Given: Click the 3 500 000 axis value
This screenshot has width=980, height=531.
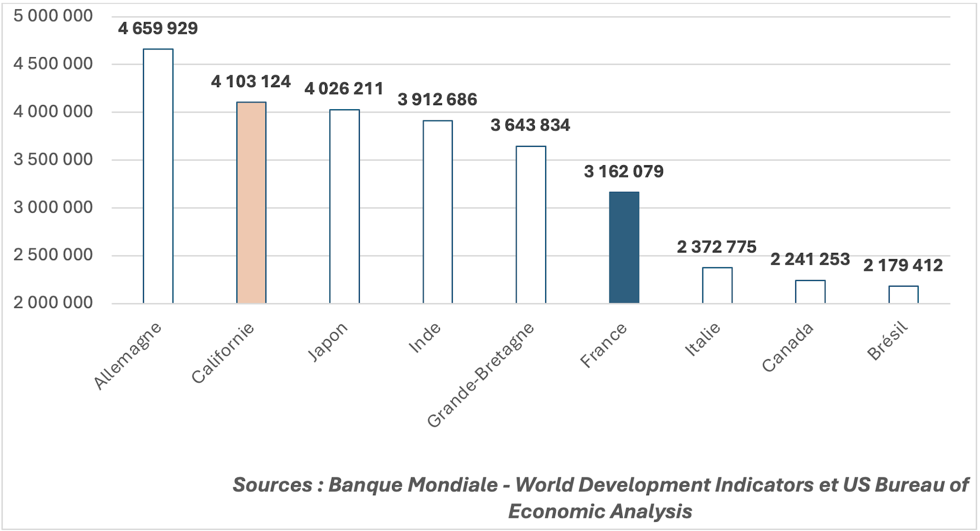Looking at the screenshot, I should click(53, 160).
